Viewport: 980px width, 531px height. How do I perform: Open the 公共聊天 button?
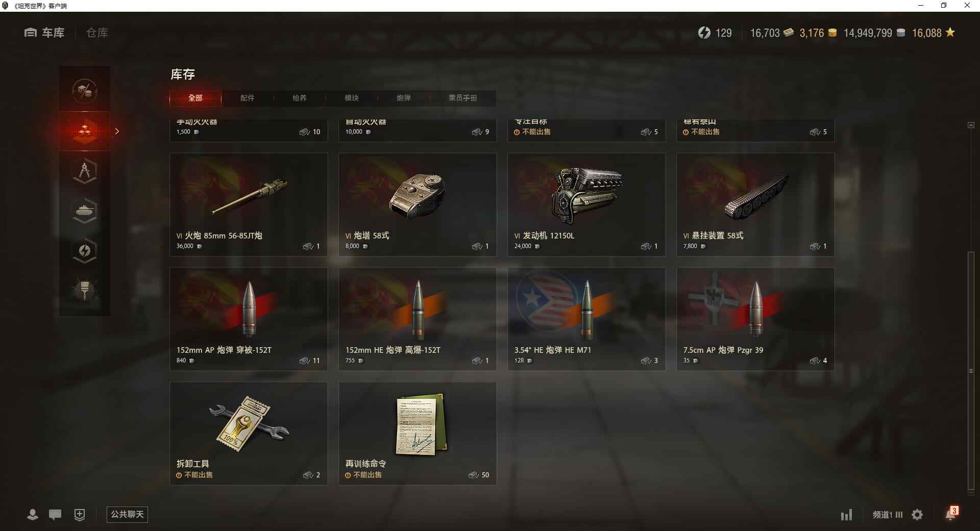(x=127, y=514)
